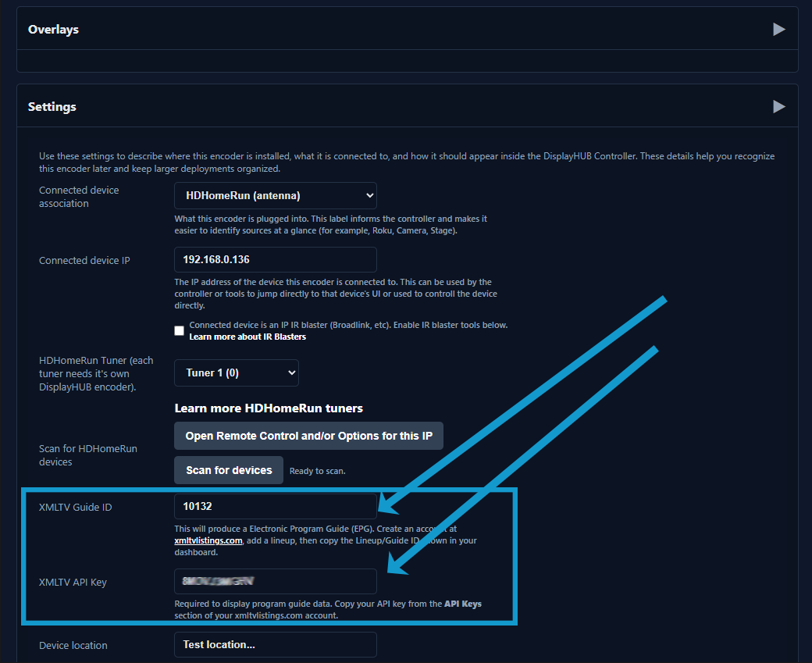Click the bold API Keys text

[465, 604]
